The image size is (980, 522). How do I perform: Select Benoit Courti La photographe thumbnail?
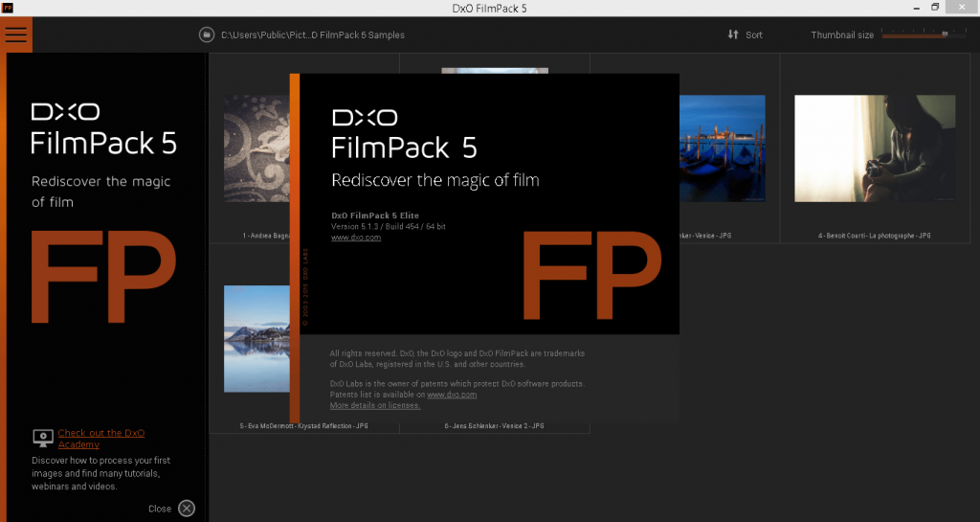875,148
